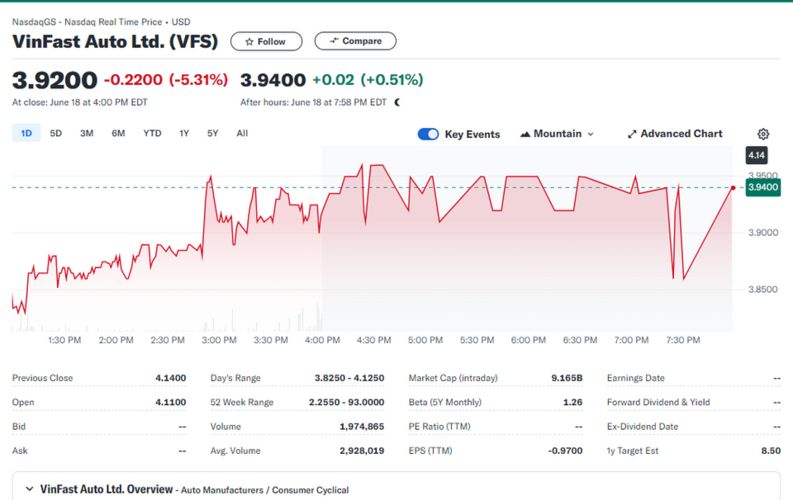Open the Advanced Chart link

pos(675,134)
